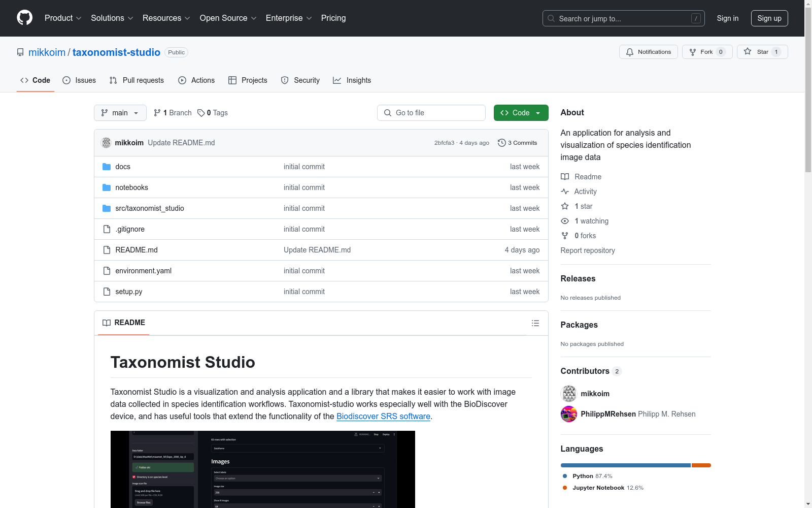This screenshot has height=508, width=812.
Task: Click the star icon beside 1 star
Action: point(565,206)
